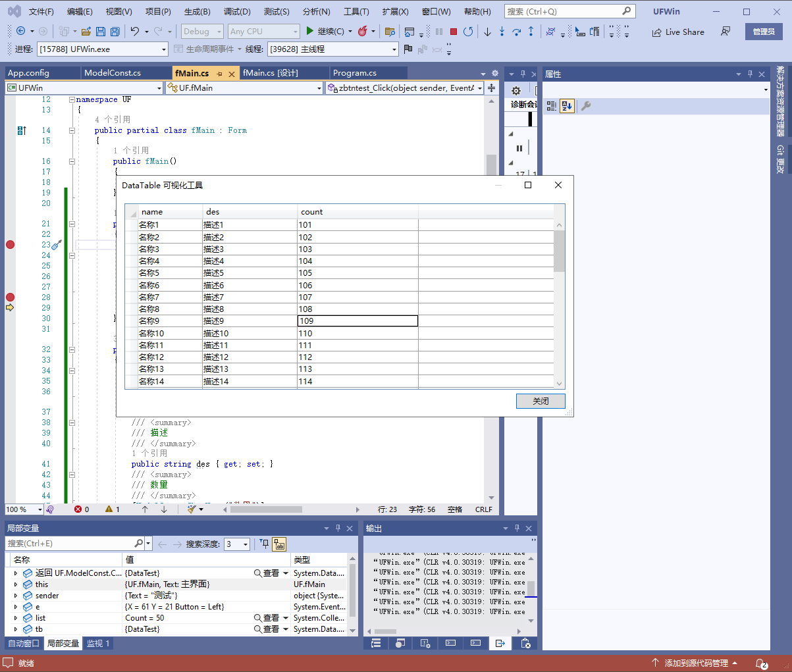The width and height of the screenshot is (792, 672).
Task: Switch to the 自动窗口 tab
Action: click(24, 643)
